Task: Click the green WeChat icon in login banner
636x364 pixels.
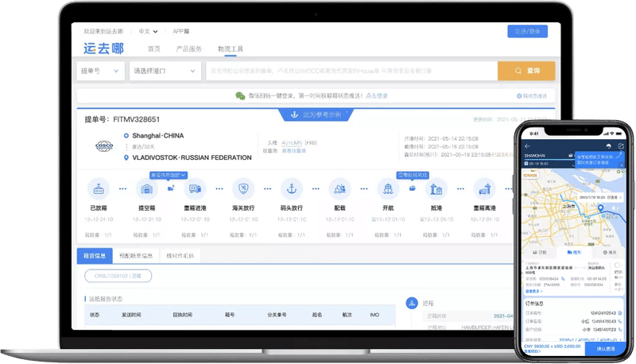Action: coord(240,95)
